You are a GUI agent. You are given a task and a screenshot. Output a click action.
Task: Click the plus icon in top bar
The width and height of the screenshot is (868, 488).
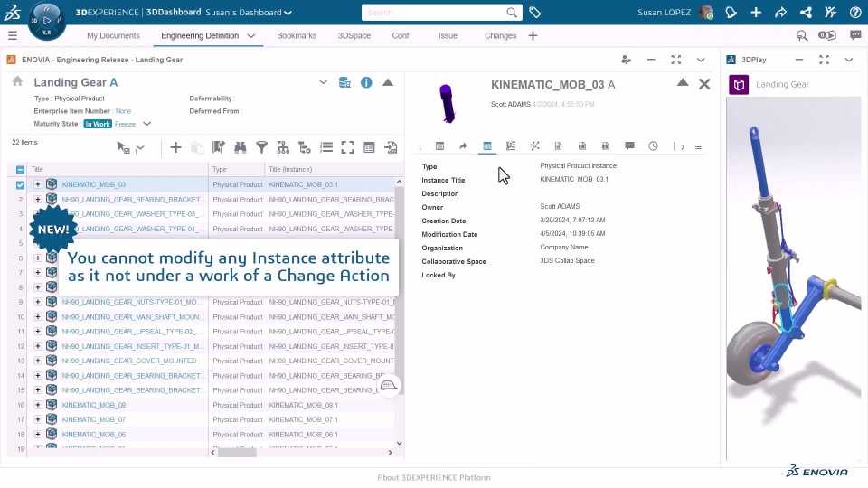coord(756,12)
